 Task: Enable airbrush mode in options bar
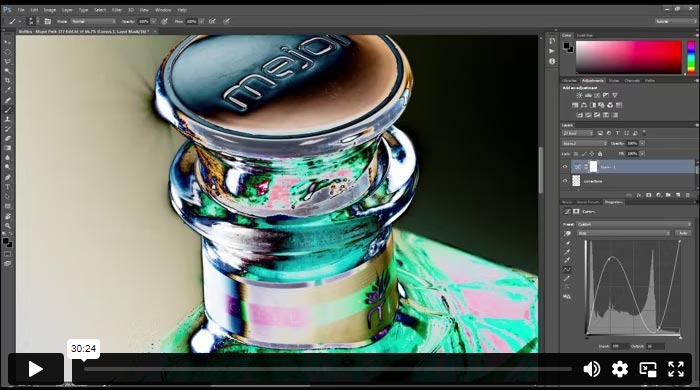click(212, 21)
